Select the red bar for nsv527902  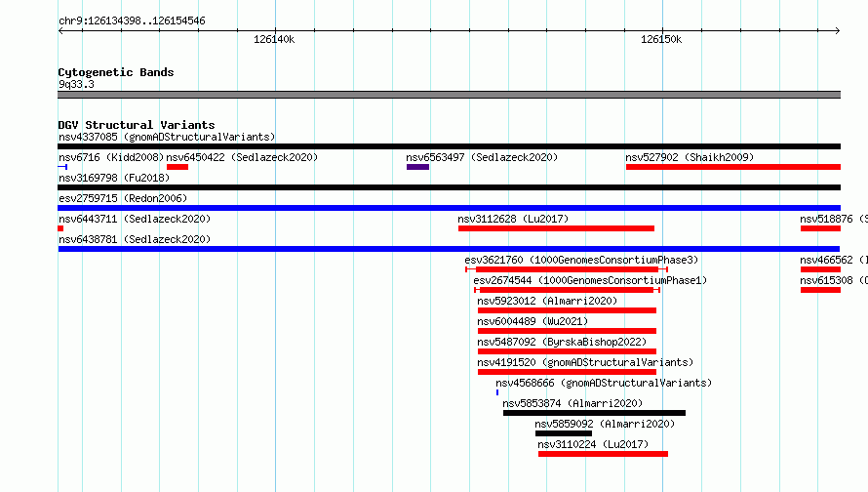[x=733, y=167]
